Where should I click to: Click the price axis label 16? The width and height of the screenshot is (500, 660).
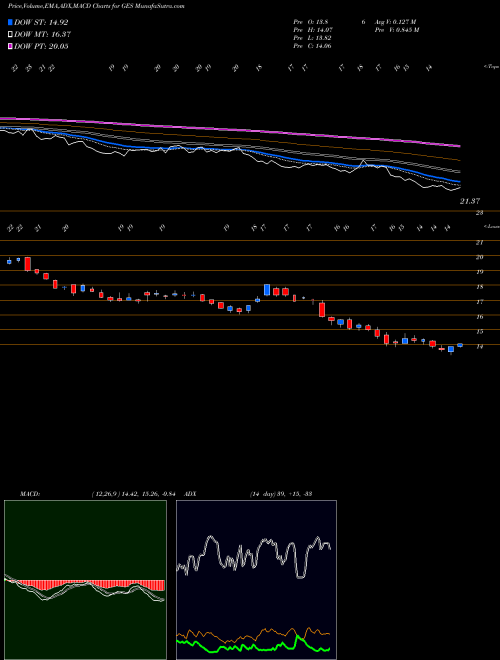point(479,317)
